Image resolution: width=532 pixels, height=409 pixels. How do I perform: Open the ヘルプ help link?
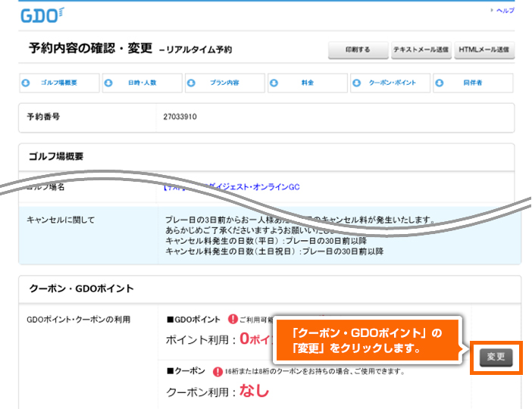(505, 11)
